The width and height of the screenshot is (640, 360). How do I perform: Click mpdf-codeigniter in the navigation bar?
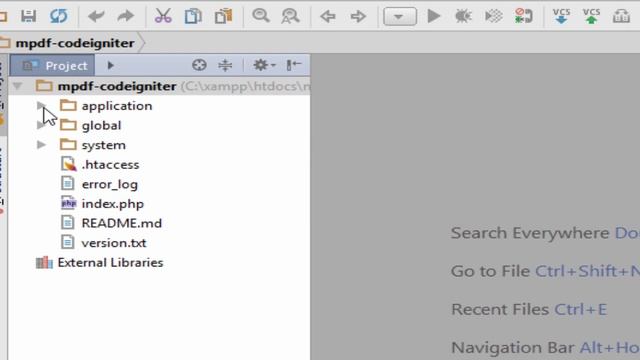point(75,43)
